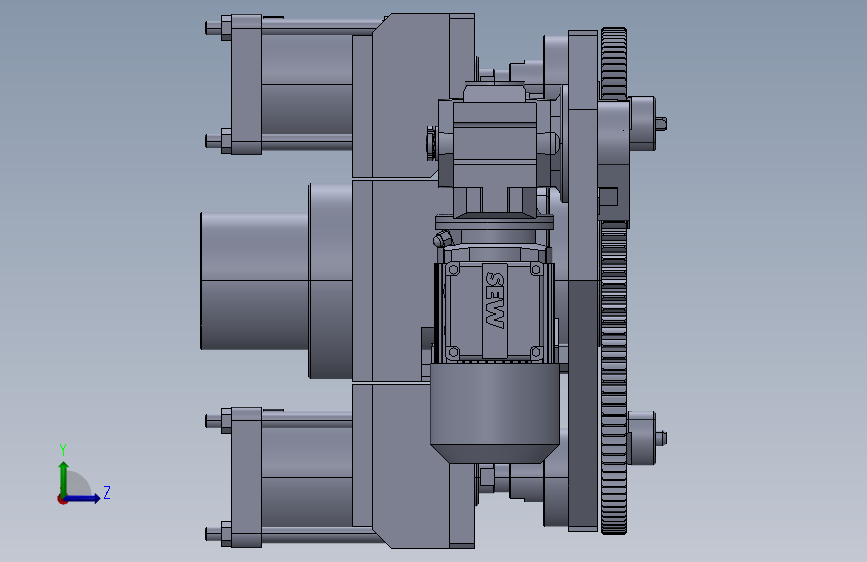The image size is (867, 562).
Task: Select the large toothed gear on the right
Action: coord(614,280)
